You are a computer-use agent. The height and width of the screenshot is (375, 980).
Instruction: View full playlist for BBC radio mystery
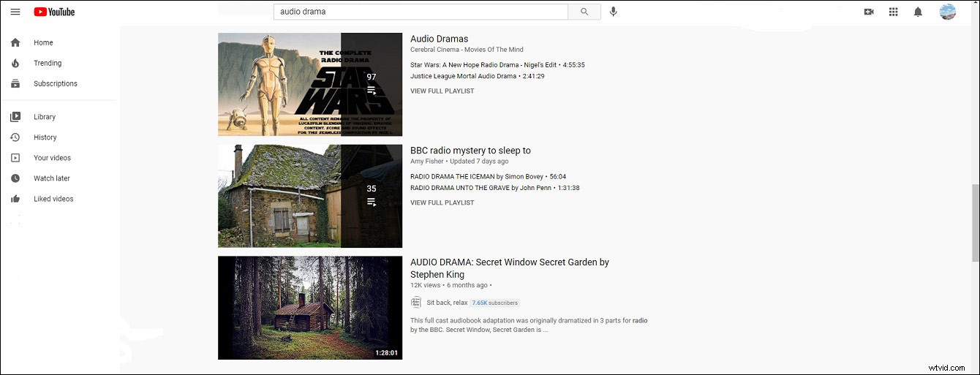[442, 202]
